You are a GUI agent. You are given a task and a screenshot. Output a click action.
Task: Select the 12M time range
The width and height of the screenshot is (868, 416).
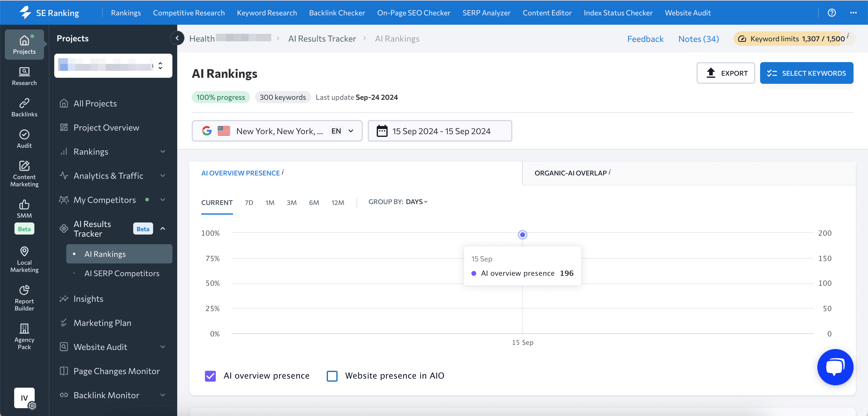point(338,203)
